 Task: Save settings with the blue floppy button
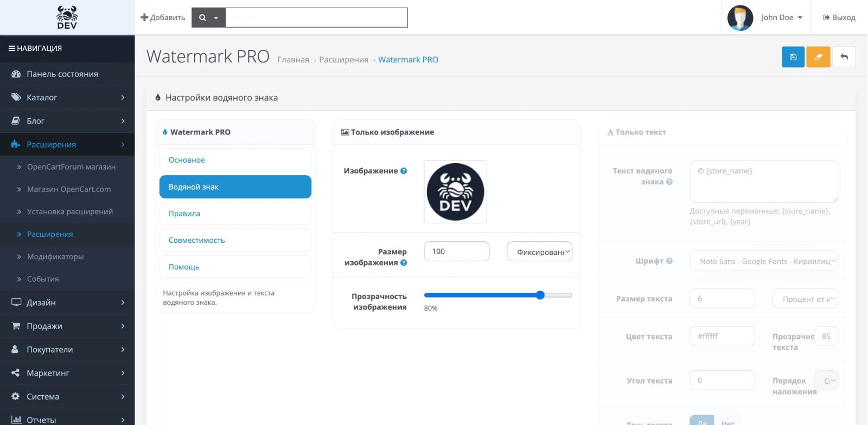(x=793, y=57)
